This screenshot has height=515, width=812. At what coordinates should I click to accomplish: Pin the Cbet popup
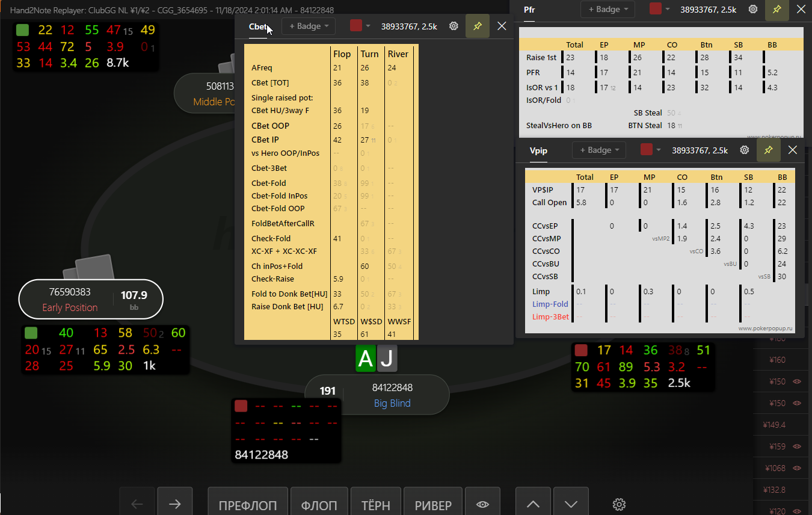coord(478,26)
